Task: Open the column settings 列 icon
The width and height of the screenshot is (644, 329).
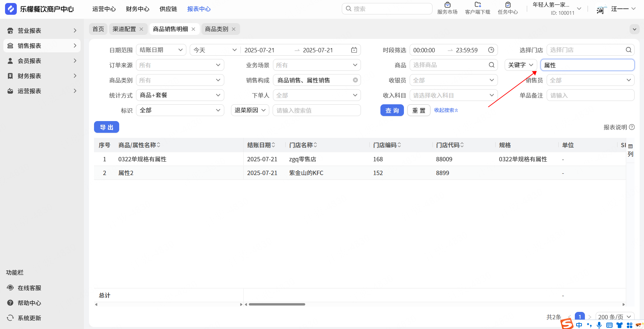Action: pos(631,150)
